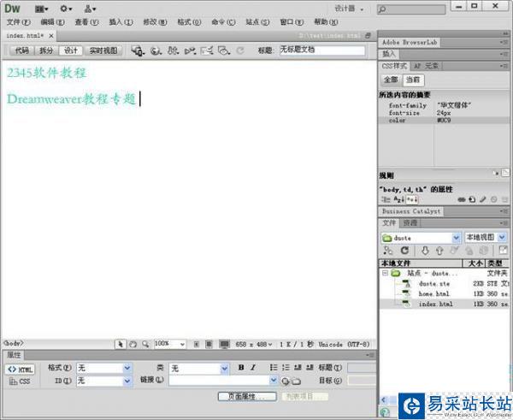
Task: Open the Adobe BrowserLab panel
Action: point(410,42)
